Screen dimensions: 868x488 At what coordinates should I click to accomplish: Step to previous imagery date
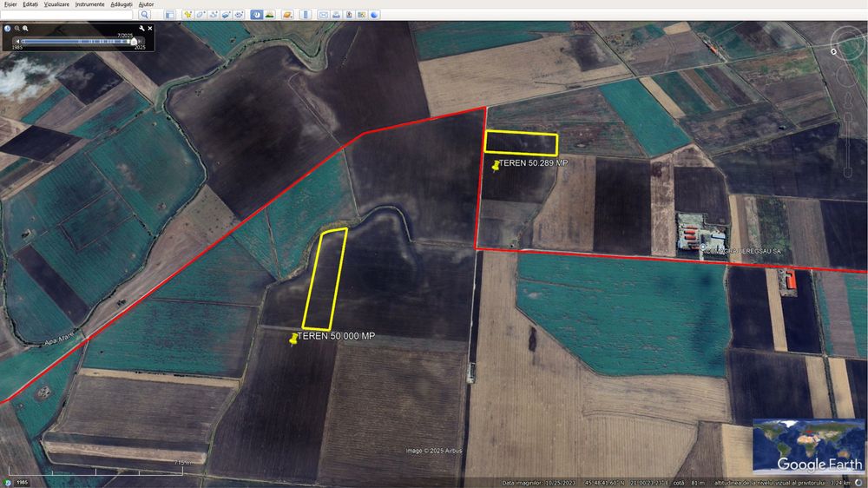17,42
